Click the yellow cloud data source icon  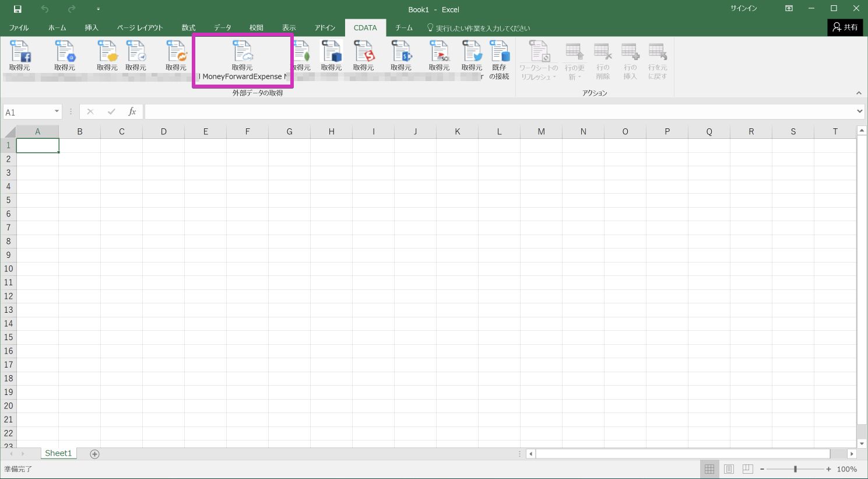coord(107,52)
